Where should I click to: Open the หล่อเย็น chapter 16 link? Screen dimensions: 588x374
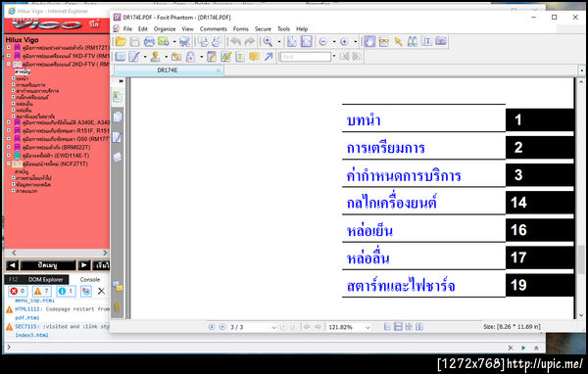(x=369, y=230)
